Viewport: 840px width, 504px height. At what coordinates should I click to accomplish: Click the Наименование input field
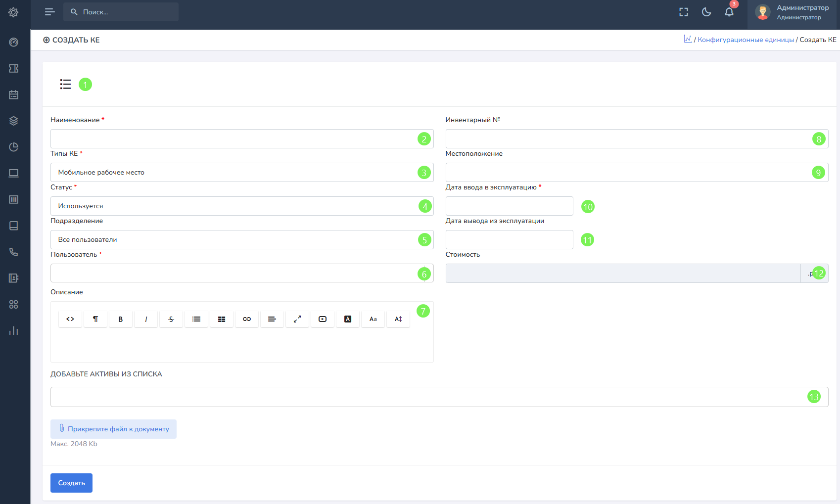click(x=233, y=139)
